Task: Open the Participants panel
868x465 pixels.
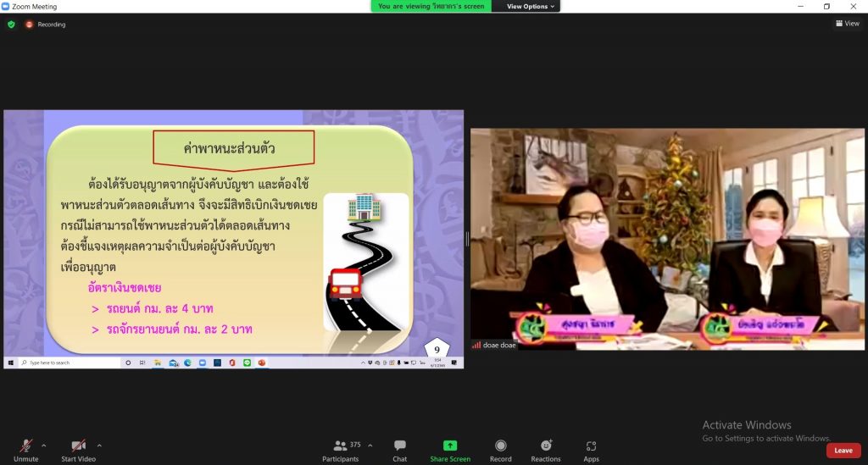Action: 340,446
